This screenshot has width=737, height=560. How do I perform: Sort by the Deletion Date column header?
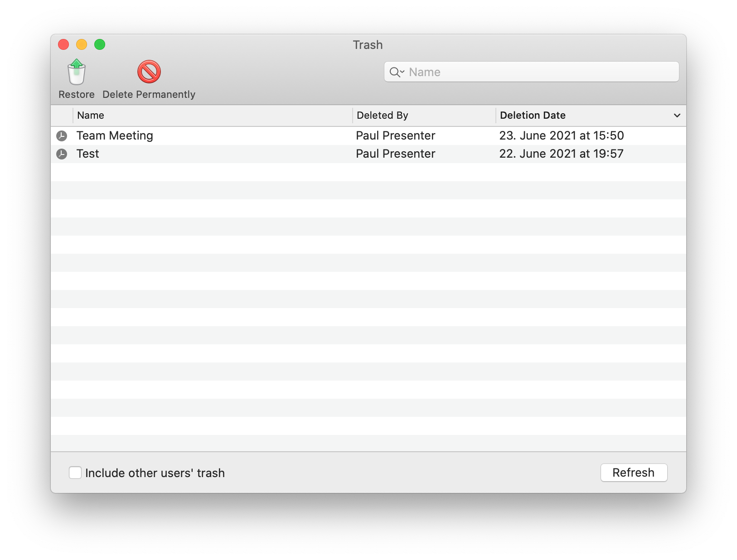(591, 116)
